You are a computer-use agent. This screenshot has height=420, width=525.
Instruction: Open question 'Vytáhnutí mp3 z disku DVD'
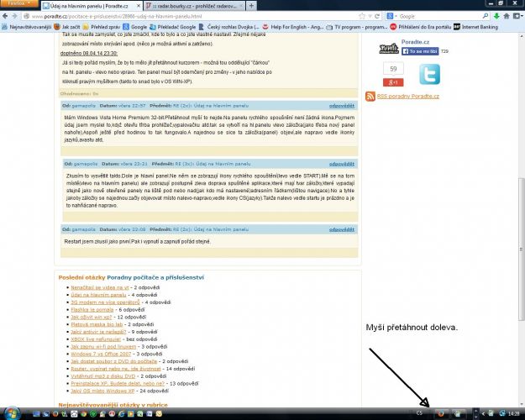click(103, 375)
